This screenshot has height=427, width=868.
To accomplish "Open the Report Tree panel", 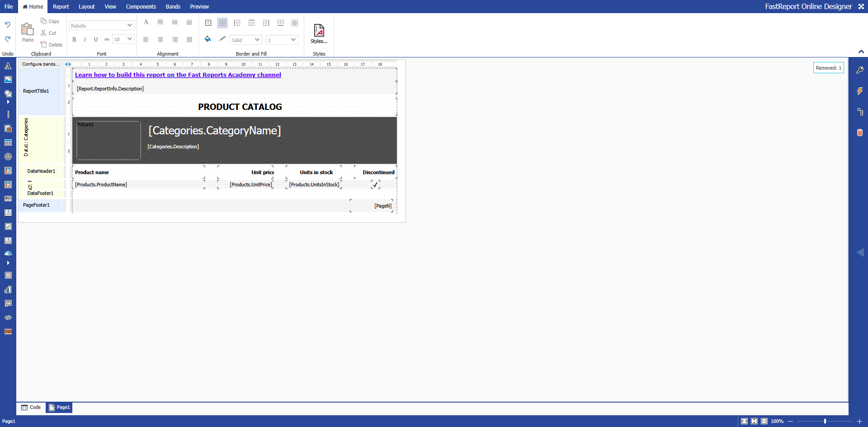I will coord(860,112).
